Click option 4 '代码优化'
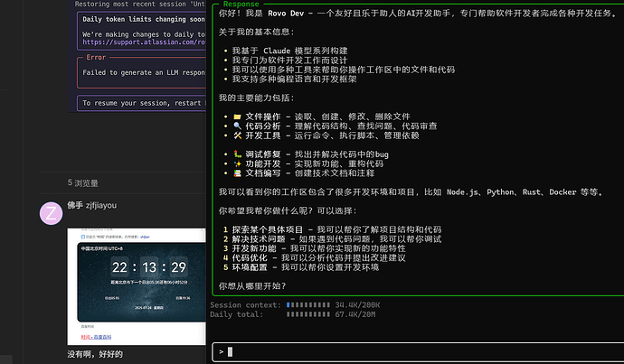The height and width of the screenshot is (364, 624). point(250,258)
